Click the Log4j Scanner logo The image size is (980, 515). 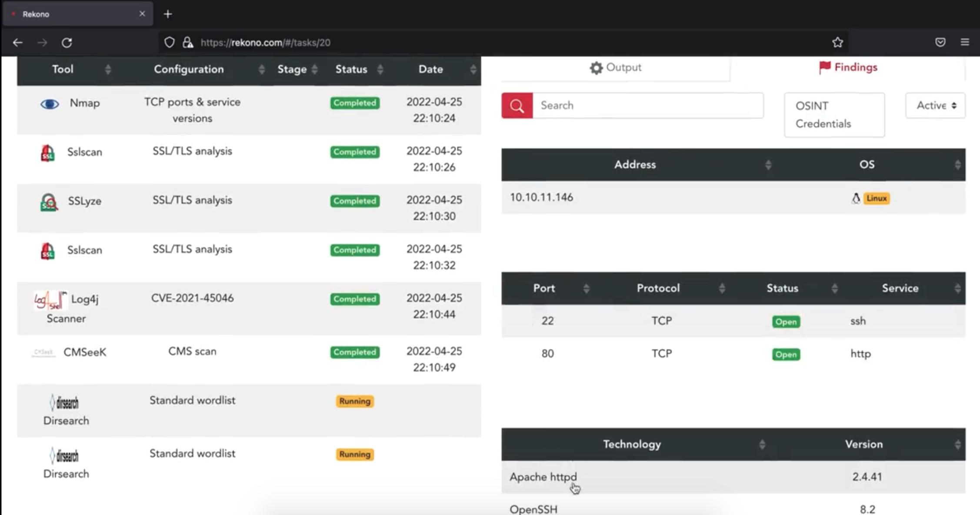tap(50, 300)
